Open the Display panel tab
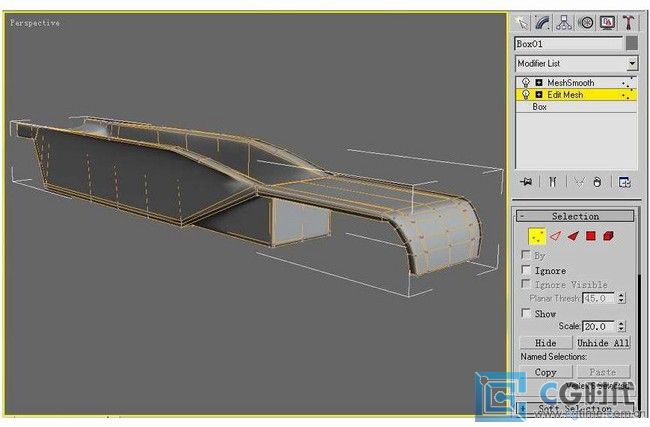The image size is (650, 427). tap(607, 23)
